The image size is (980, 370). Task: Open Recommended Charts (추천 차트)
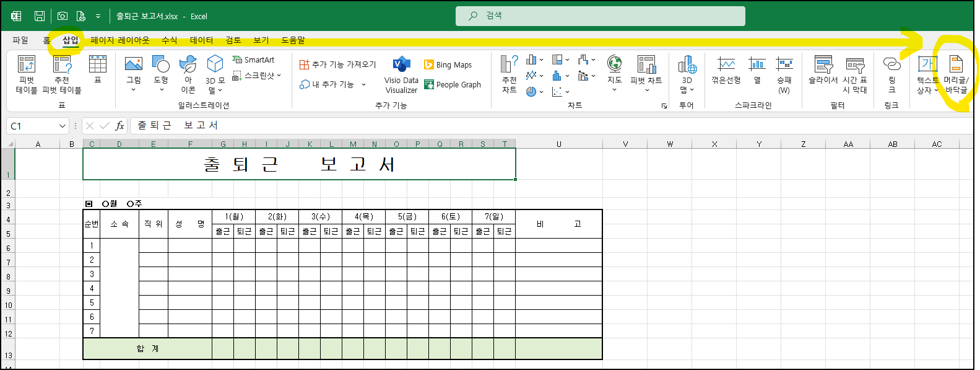point(510,74)
